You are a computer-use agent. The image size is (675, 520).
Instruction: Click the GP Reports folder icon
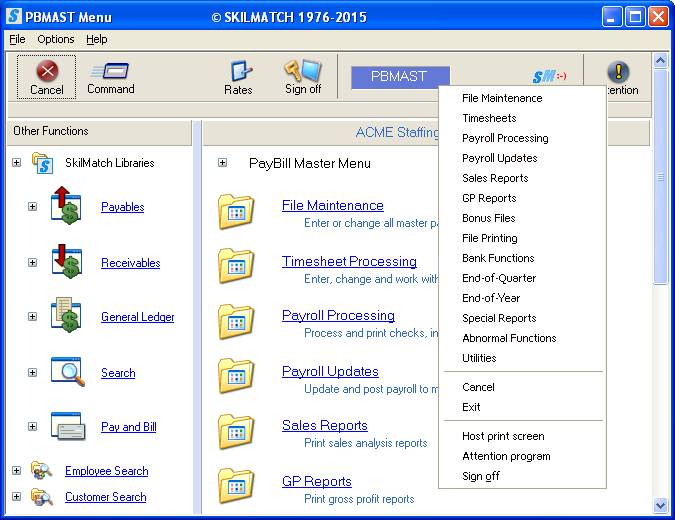[x=236, y=486]
